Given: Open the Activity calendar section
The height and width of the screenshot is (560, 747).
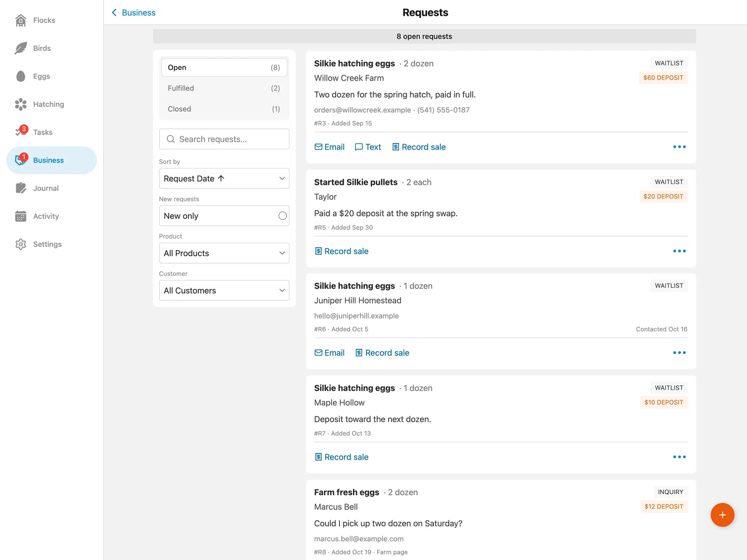Looking at the screenshot, I should pyautogui.click(x=51, y=216).
